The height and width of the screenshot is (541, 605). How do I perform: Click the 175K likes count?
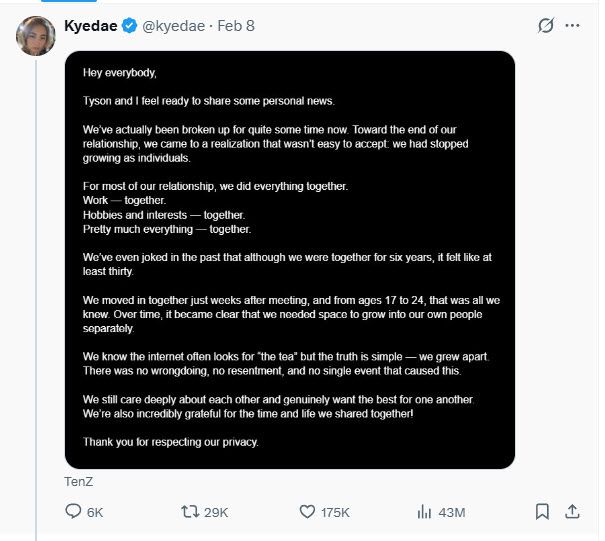click(336, 512)
